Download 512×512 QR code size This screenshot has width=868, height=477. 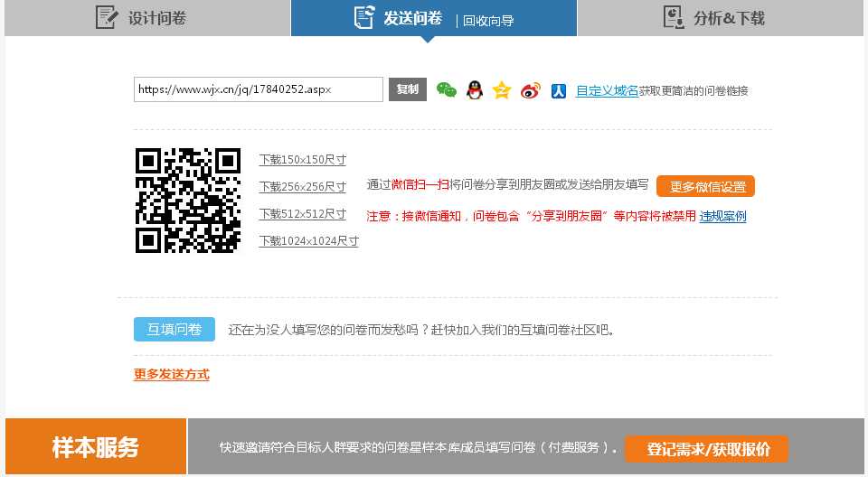point(303,214)
